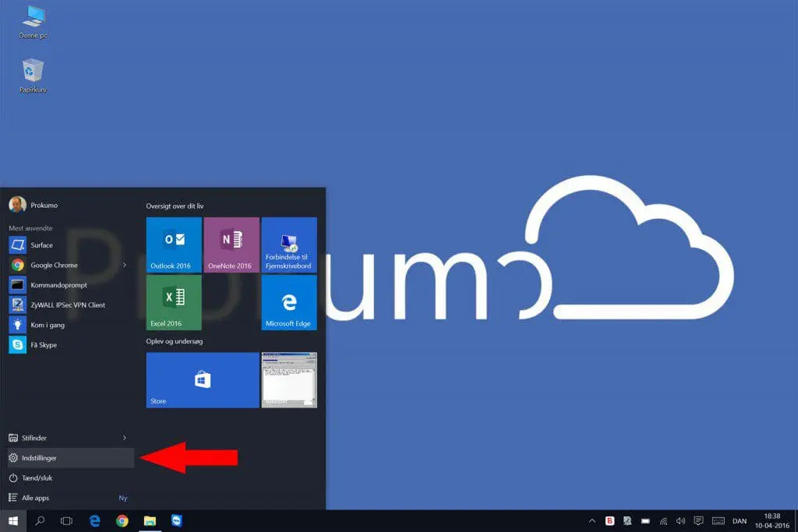Click the Mest anvendte heading
798x532 pixels.
coord(30,228)
